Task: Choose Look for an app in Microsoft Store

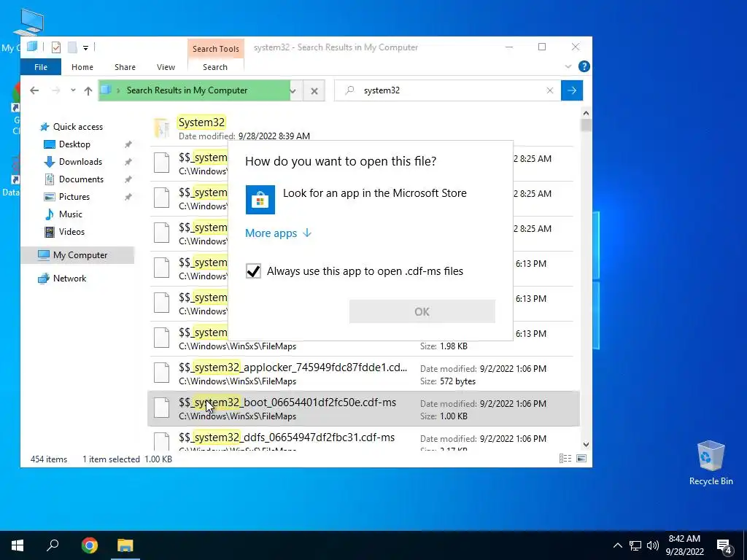Action: tap(371, 199)
